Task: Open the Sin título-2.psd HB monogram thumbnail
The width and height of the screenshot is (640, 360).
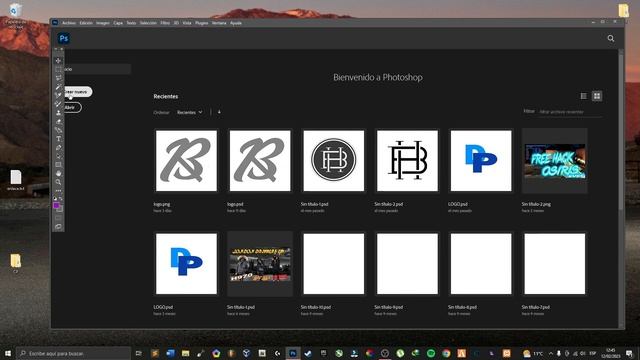Action: click(407, 161)
